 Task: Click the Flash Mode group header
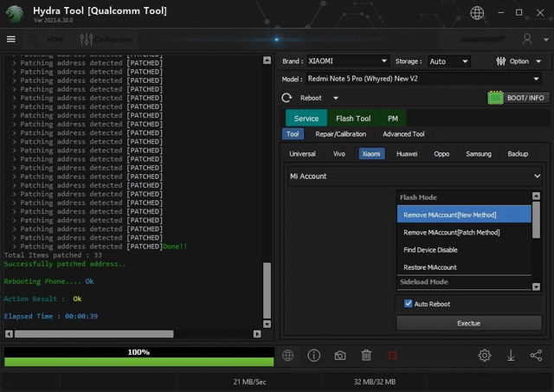coord(464,197)
